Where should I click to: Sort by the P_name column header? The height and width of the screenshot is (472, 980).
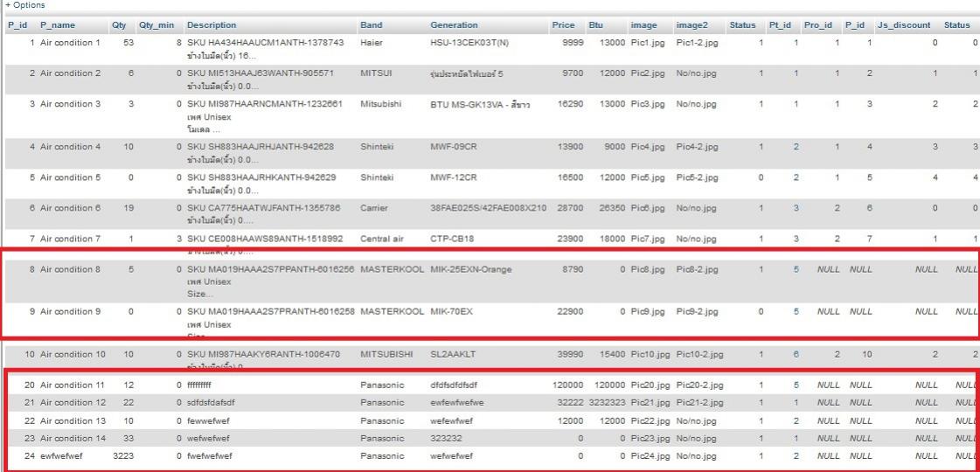click(58, 25)
